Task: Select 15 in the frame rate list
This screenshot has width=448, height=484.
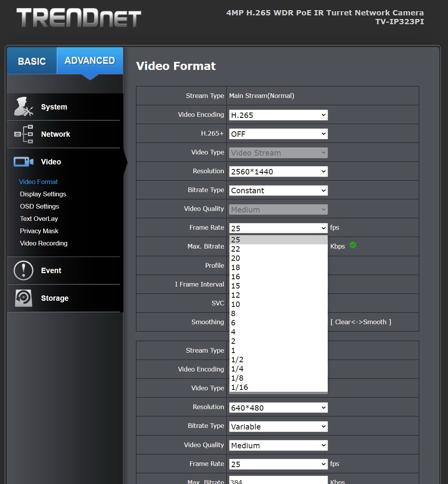Action: pos(279,286)
